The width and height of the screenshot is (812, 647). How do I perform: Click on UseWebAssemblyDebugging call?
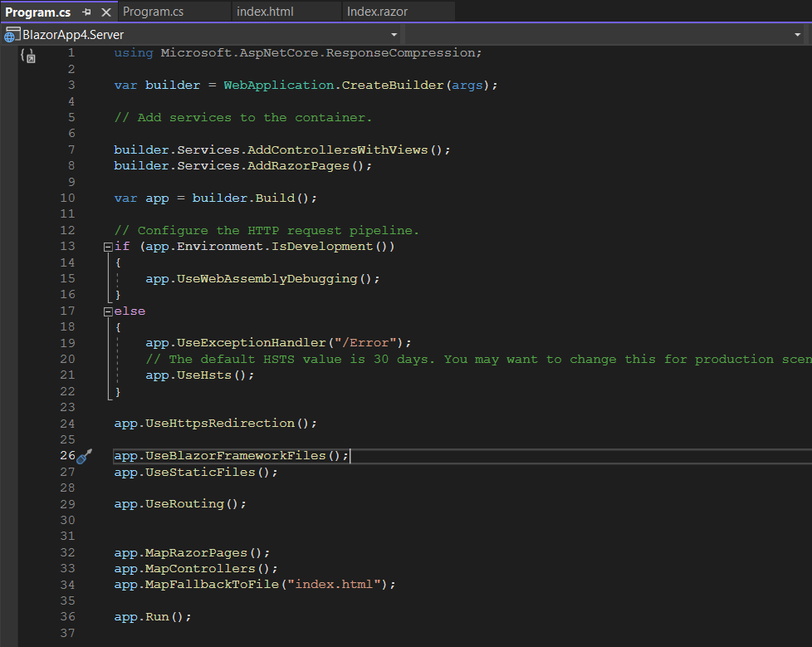267,279
